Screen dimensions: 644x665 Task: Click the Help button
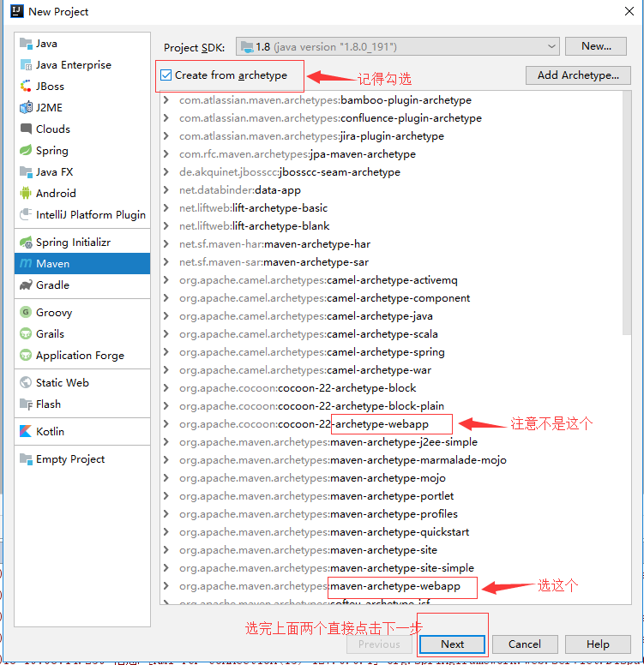tap(598, 644)
